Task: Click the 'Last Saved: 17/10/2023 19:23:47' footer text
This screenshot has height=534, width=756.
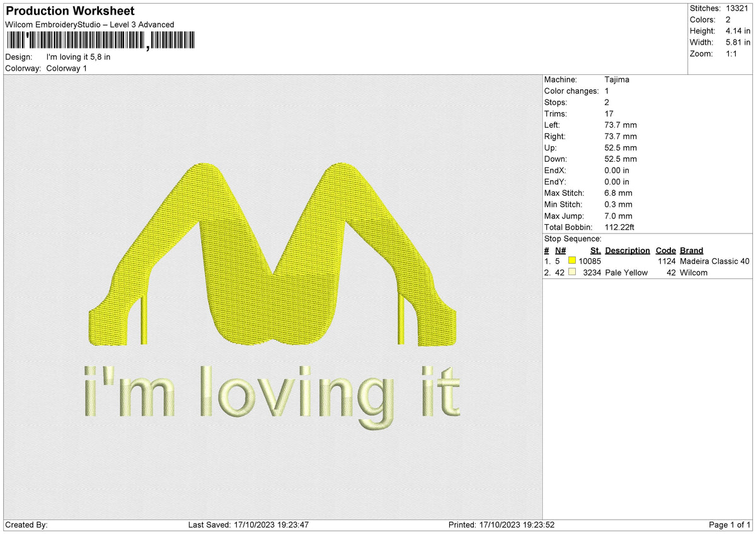Action: pos(248,525)
